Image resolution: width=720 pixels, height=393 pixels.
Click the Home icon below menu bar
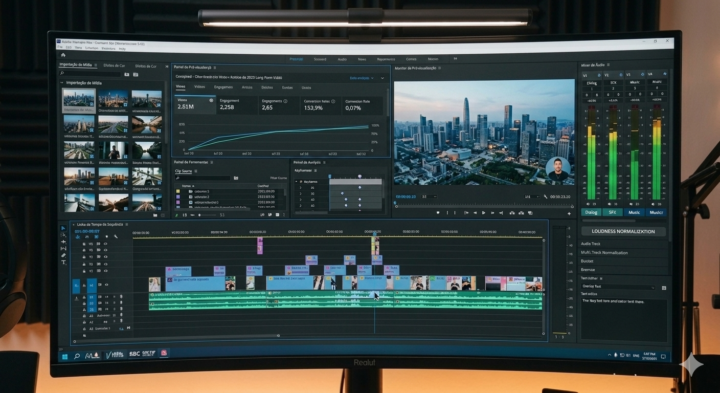(63, 55)
